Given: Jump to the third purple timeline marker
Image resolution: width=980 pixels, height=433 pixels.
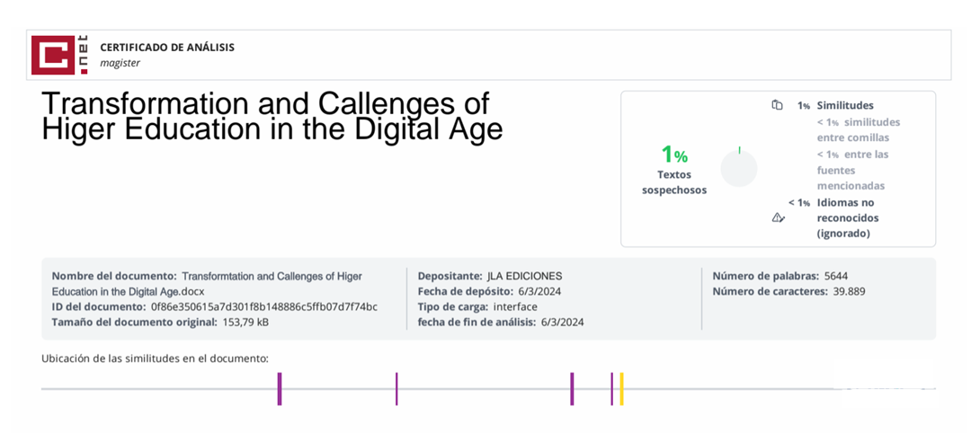Looking at the screenshot, I should [x=572, y=388].
